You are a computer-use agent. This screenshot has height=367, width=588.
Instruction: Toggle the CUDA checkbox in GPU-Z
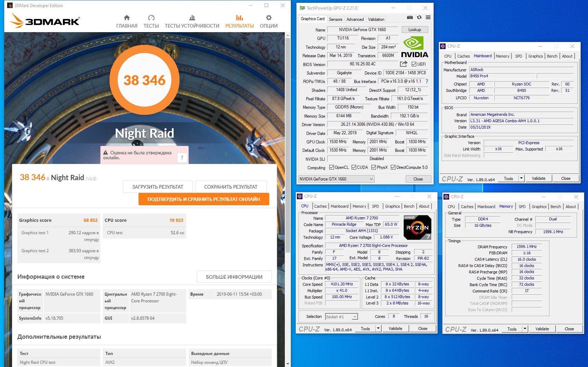[x=354, y=167]
